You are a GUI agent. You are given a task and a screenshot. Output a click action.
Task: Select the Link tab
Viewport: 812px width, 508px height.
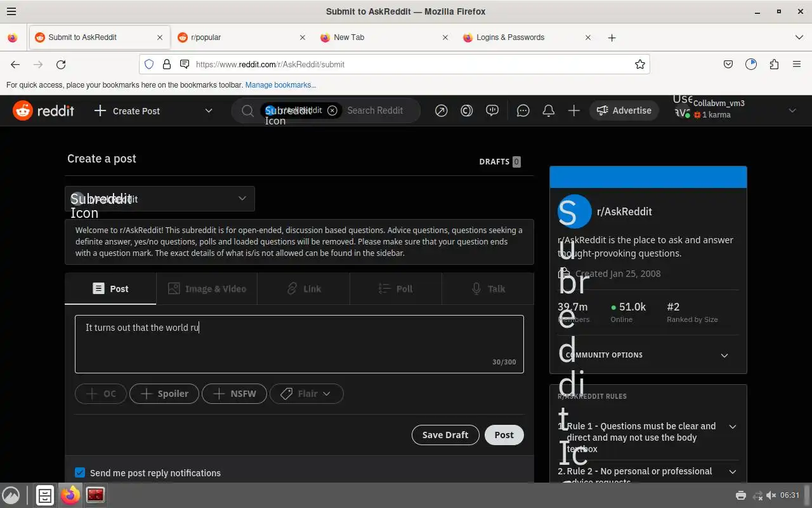303,288
